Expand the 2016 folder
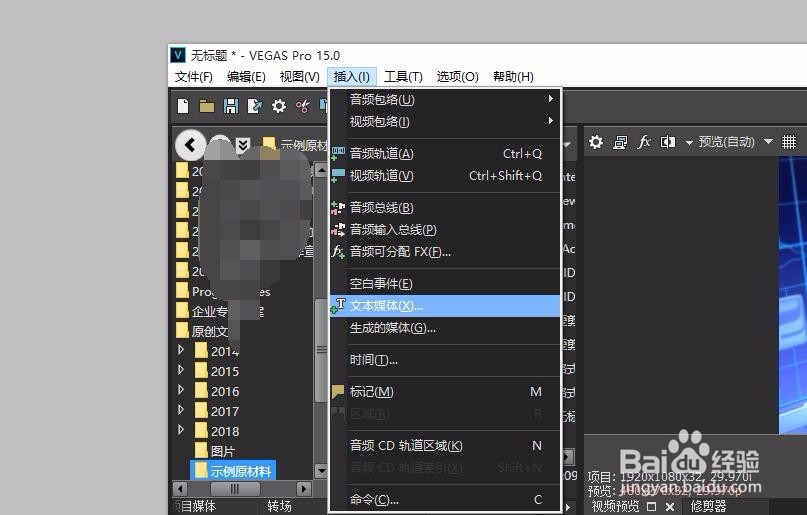807x515 pixels. tap(181, 389)
